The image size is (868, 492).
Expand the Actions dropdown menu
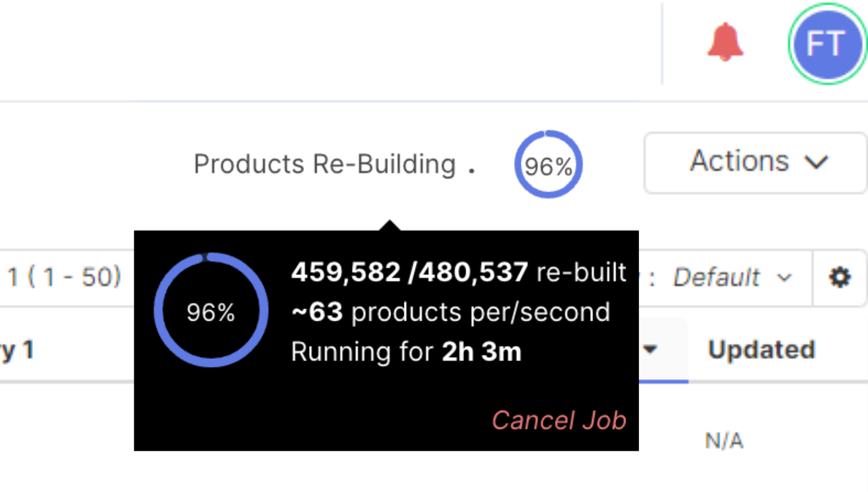(755, 163)
